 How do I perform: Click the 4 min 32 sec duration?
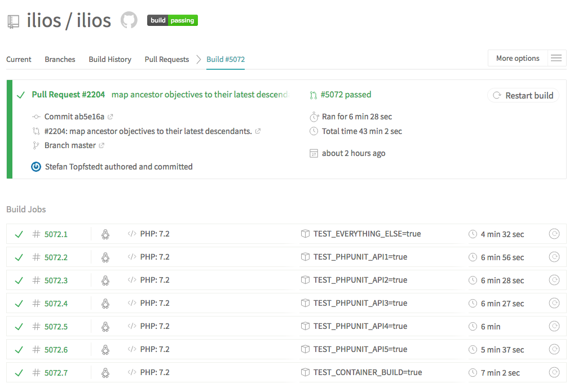502,234
